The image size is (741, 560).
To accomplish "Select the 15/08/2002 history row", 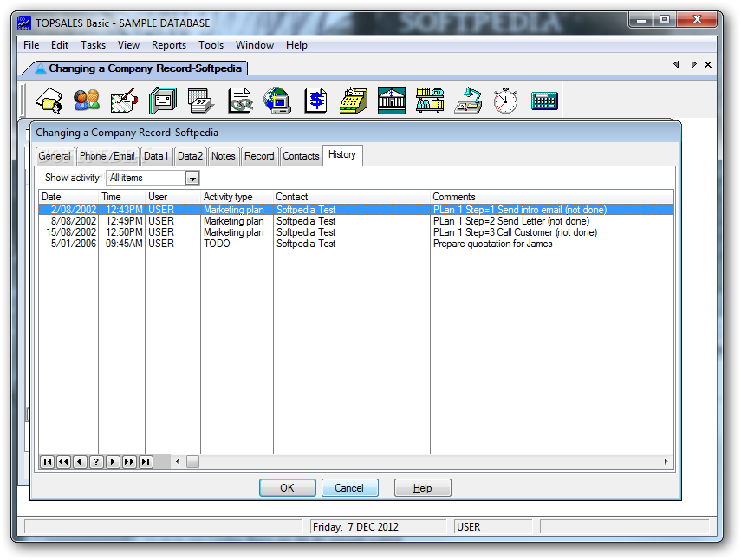I will coord(356,232).
